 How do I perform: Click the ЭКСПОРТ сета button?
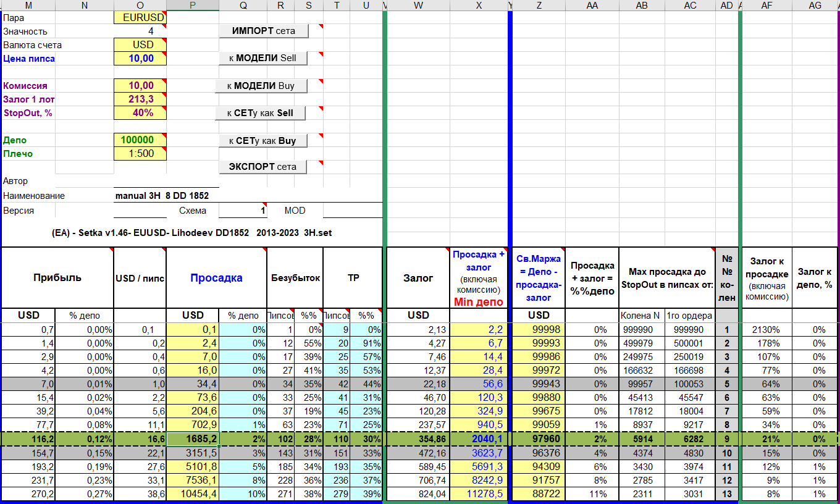[263, 167]
